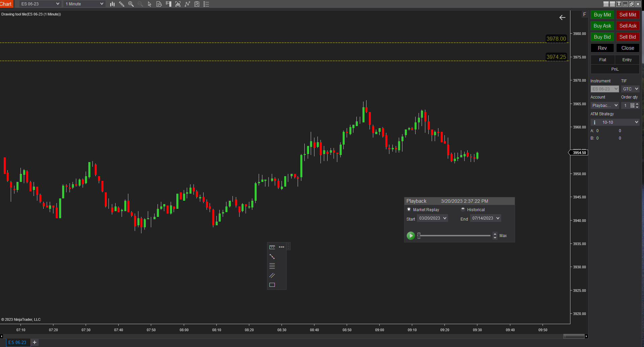Click the F button near price axis
Screen dimensions: 644x347
585,14
